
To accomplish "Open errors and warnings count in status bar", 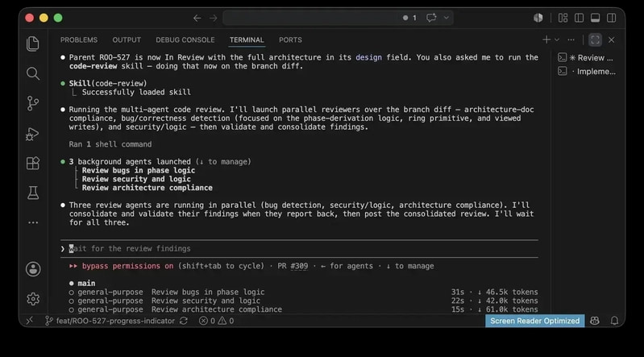I will click(217, 321).
